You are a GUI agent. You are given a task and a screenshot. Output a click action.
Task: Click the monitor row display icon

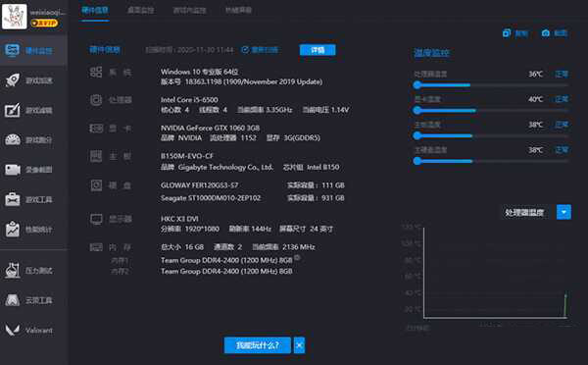click(x=96, y=220)
